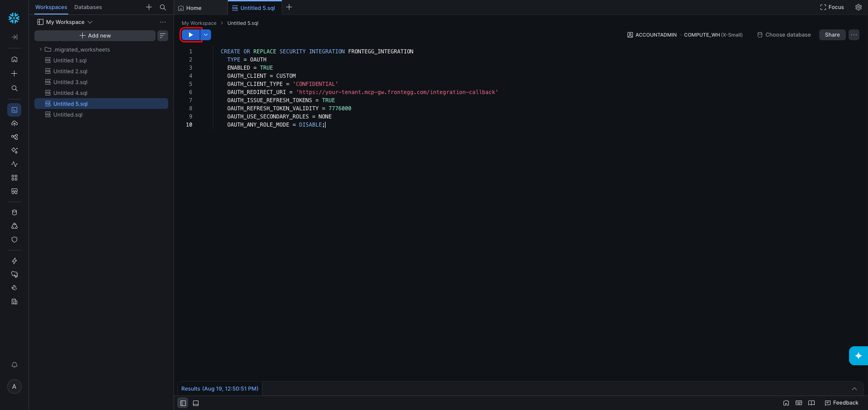
Task: Open the Ingestion cloud-upload icon in sidebar
Action: coord(14,123)
